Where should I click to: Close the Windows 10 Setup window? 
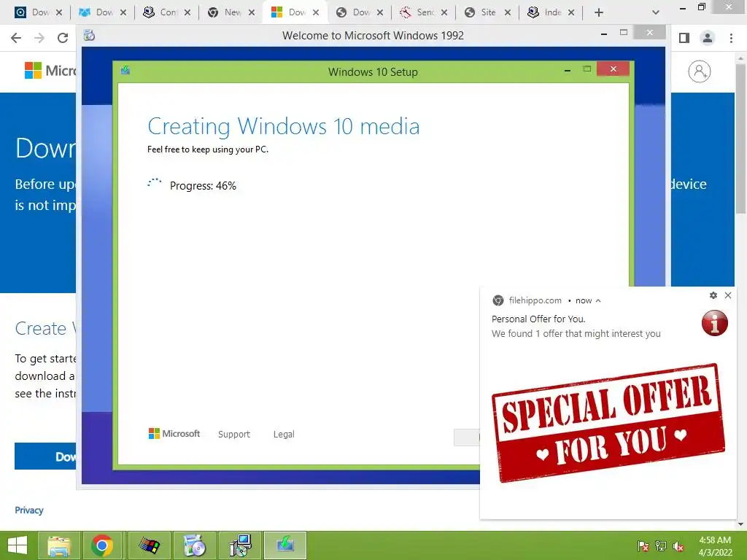pos(613,69)
